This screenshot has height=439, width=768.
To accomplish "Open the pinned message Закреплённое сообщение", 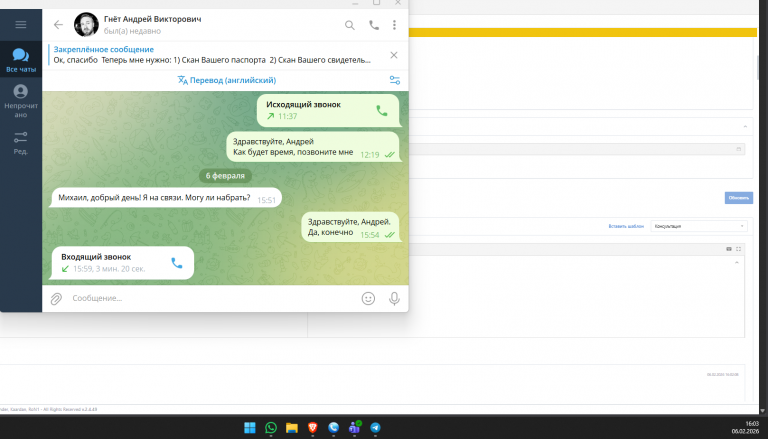I will [212, 55].
